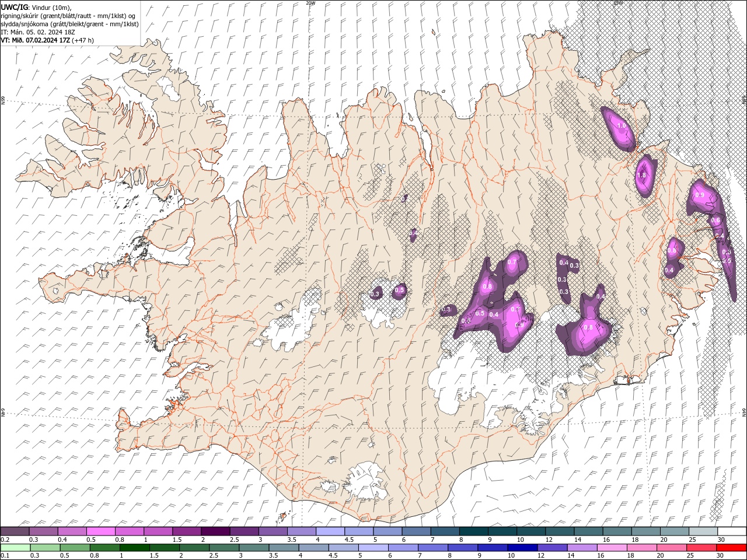Select the top-row legend swatch labeled 0.2

point(15,531)
